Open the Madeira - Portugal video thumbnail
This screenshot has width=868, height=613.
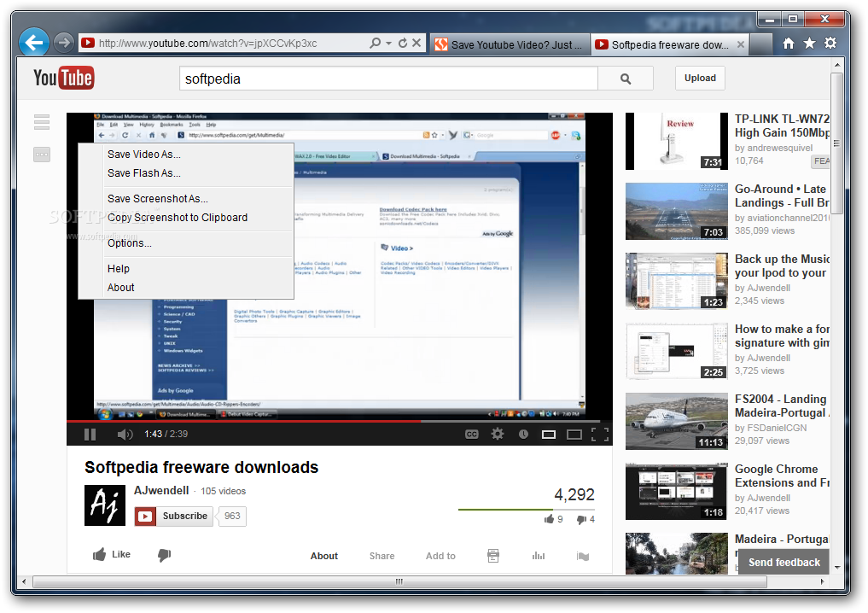click(677, 553)
